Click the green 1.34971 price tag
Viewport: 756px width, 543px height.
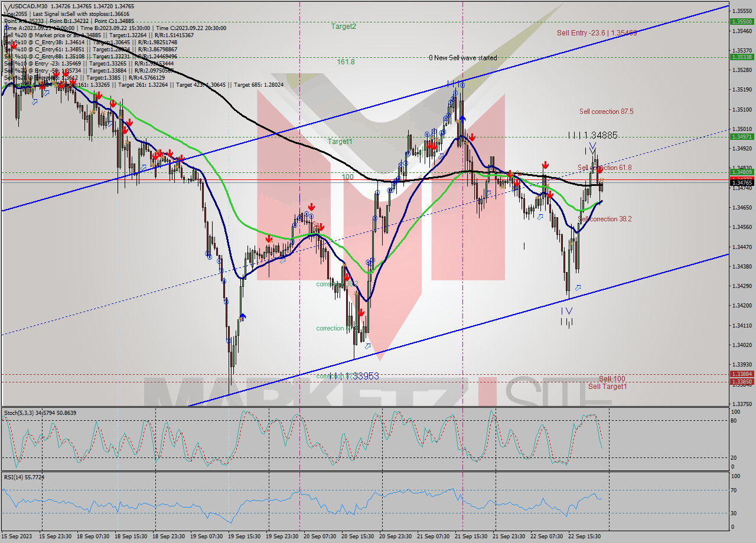[x=741, y=136]
